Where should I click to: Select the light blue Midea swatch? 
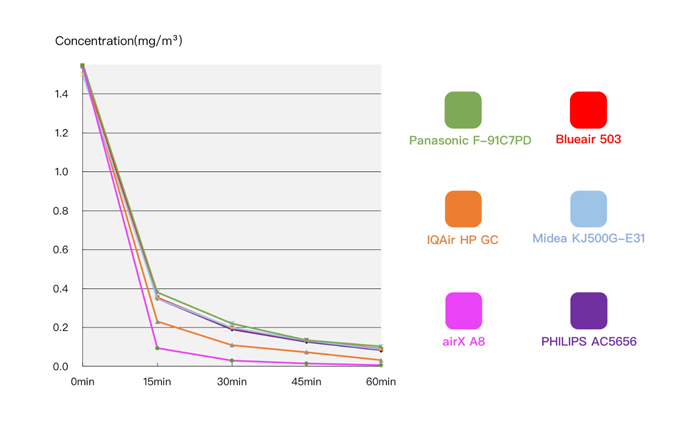pos(588,209)
